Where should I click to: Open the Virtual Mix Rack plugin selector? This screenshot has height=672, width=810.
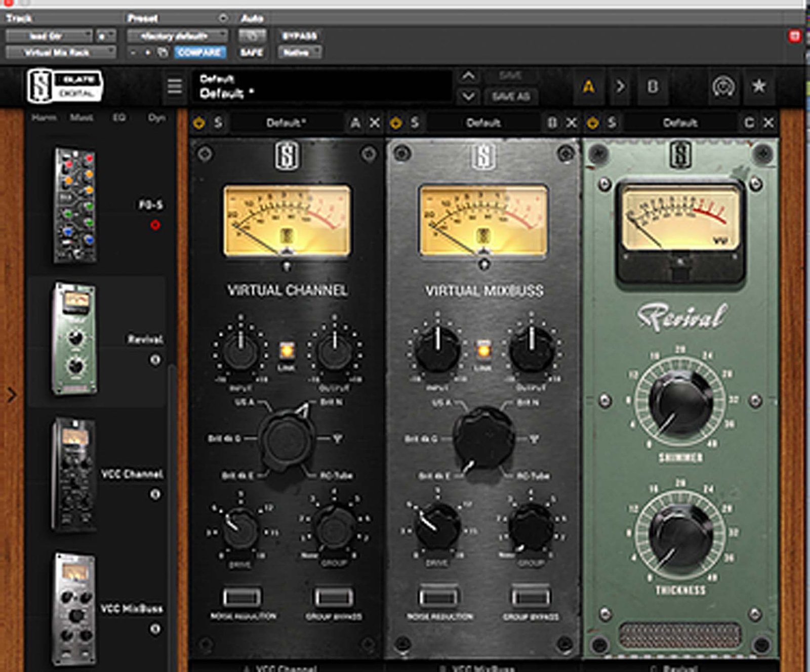60,52
